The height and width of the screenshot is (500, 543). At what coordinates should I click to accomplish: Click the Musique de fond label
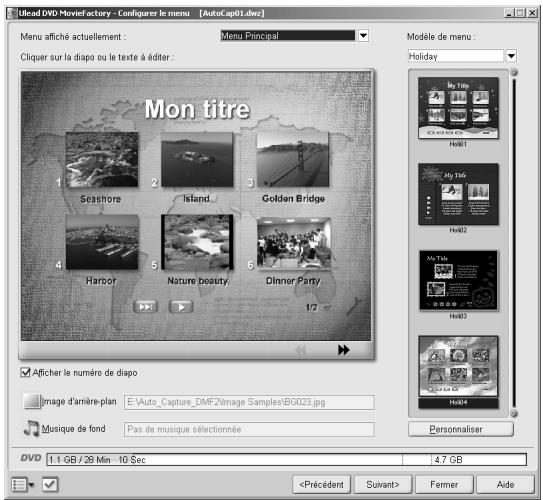click(x=73, y=429)
